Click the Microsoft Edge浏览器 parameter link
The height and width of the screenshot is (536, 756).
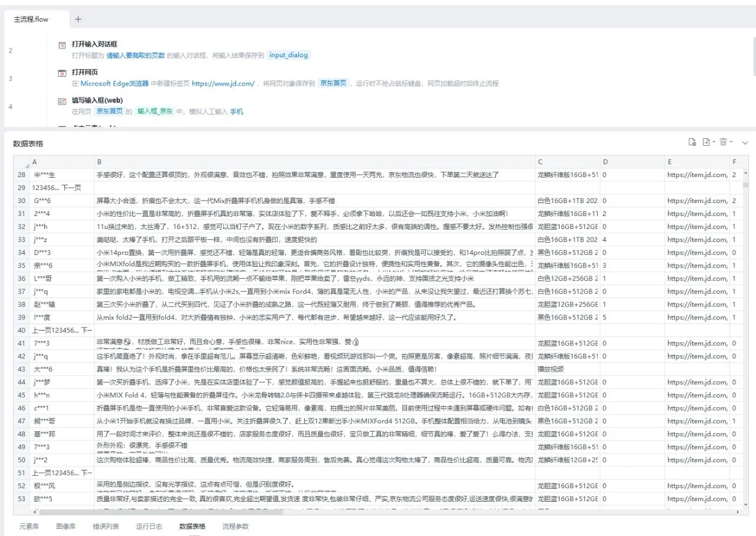click(115, 83)
